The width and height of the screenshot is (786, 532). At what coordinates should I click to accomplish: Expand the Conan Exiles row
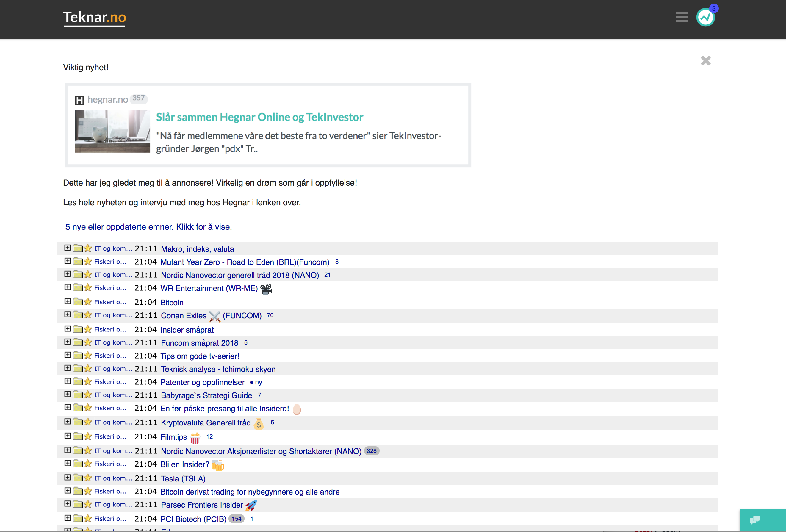pos(68,314)
